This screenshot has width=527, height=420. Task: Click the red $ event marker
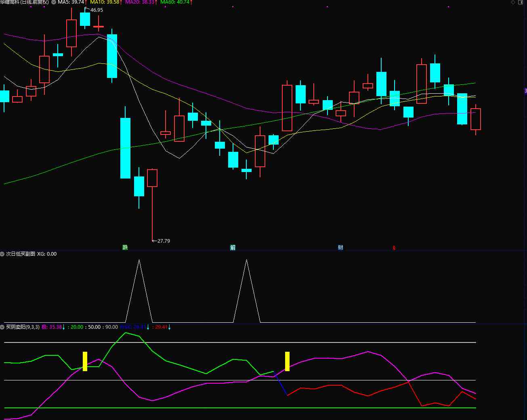tap(394, 248)
